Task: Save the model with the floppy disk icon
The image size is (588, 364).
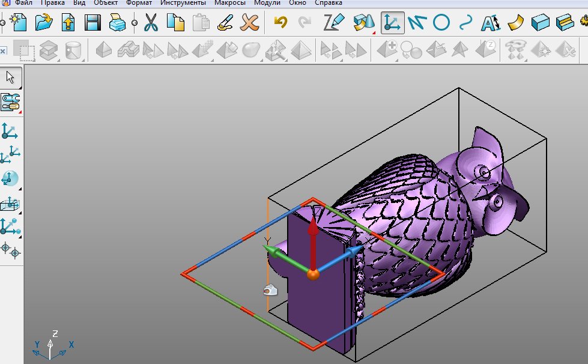Action: pos(92,22)
